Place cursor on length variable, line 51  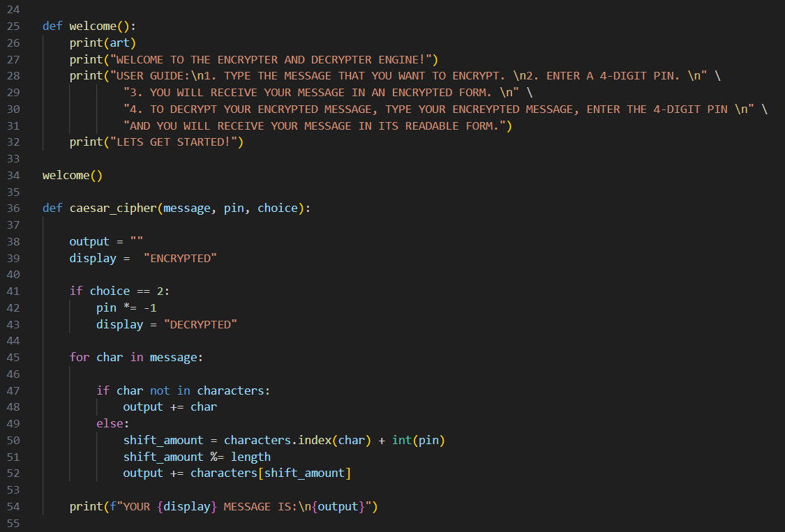click(x=251, y=457)
